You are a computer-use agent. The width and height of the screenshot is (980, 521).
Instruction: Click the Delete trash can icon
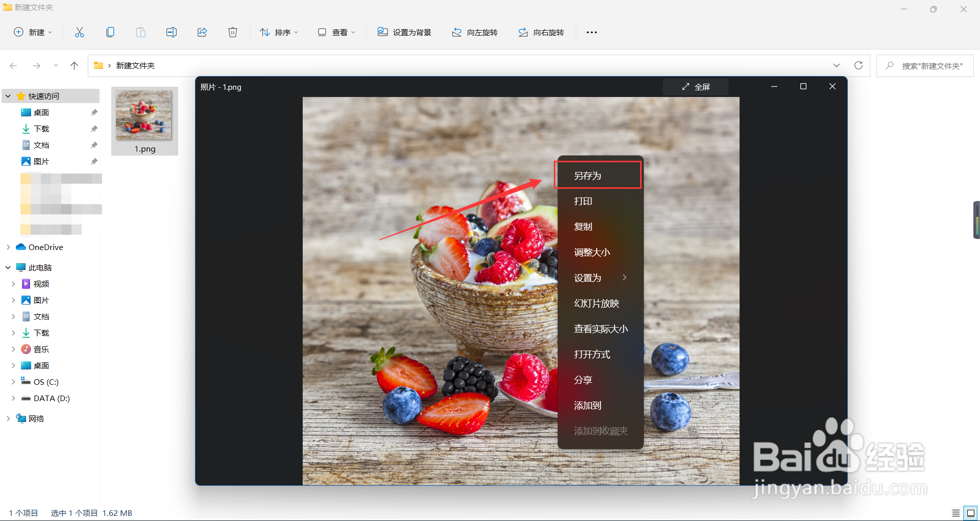(x=233, y=32)
